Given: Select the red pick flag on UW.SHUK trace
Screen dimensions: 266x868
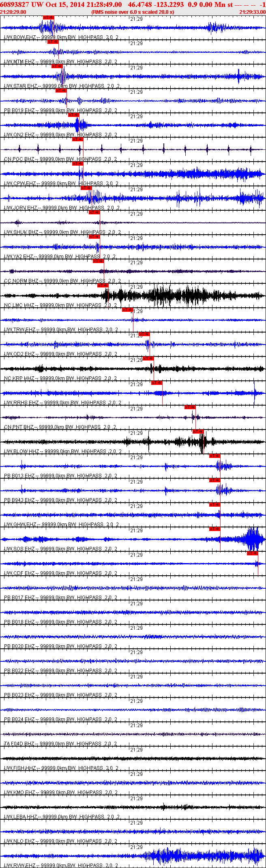Looking at the screenshot, I should pyautogui.click(x=94, y=212).
